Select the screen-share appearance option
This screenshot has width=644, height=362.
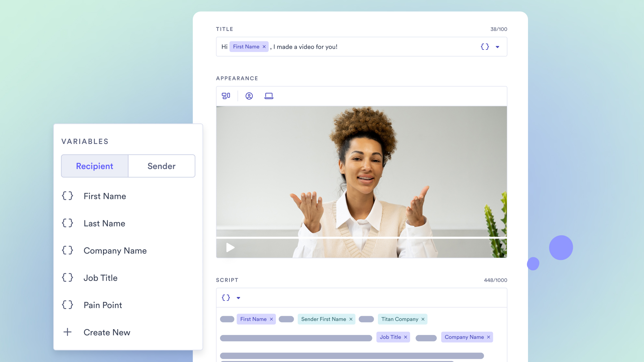269,96
